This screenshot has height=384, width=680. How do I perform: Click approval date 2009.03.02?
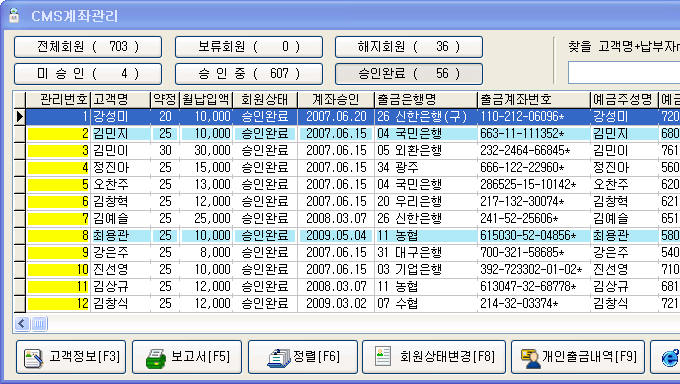(336, 303)
